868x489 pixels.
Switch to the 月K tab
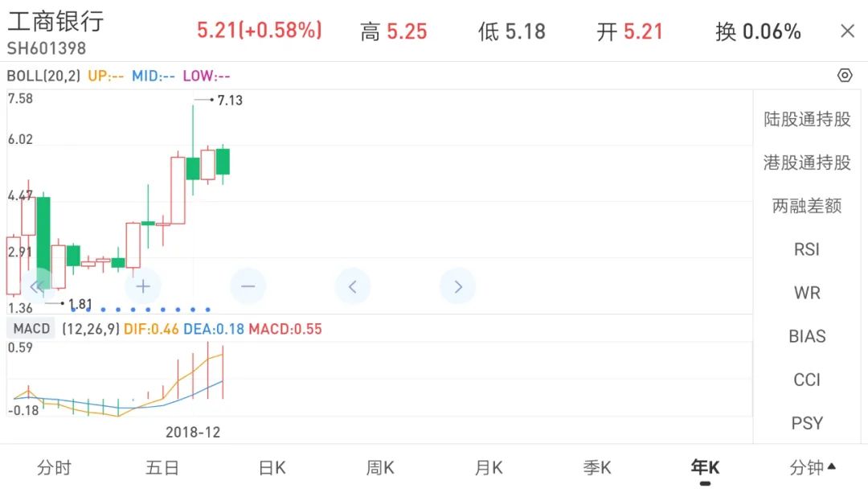point(488,466)
